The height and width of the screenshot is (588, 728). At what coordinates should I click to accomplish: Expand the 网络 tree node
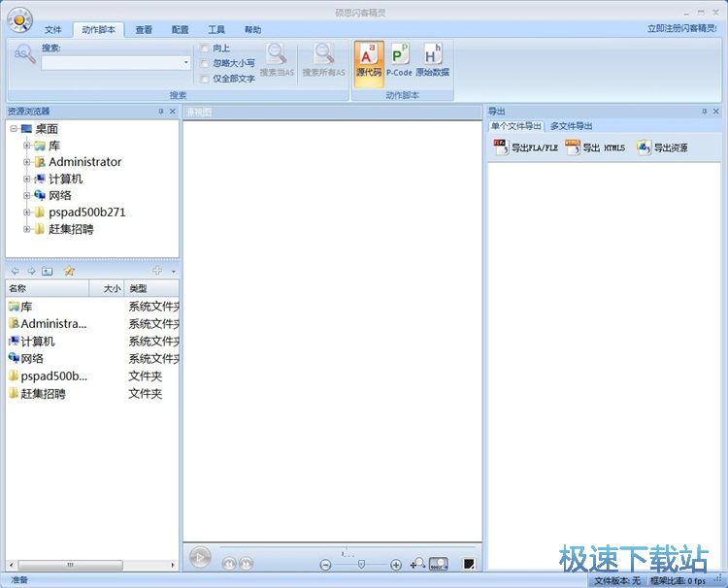click(x=27, y=195)
